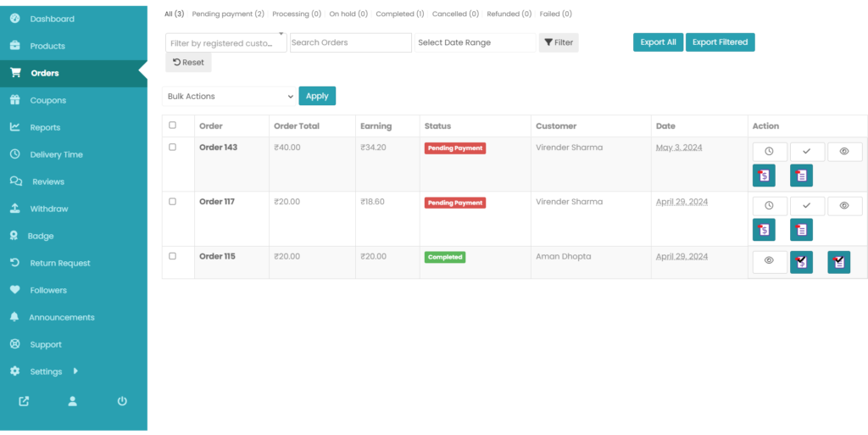868x435 pixels.
Task: Click the Announcements bell icon
Action: [x=15, y=316]
